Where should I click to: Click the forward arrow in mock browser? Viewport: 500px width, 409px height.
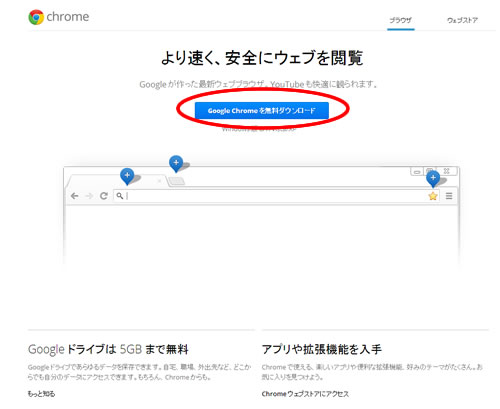(x=89, y=196)
